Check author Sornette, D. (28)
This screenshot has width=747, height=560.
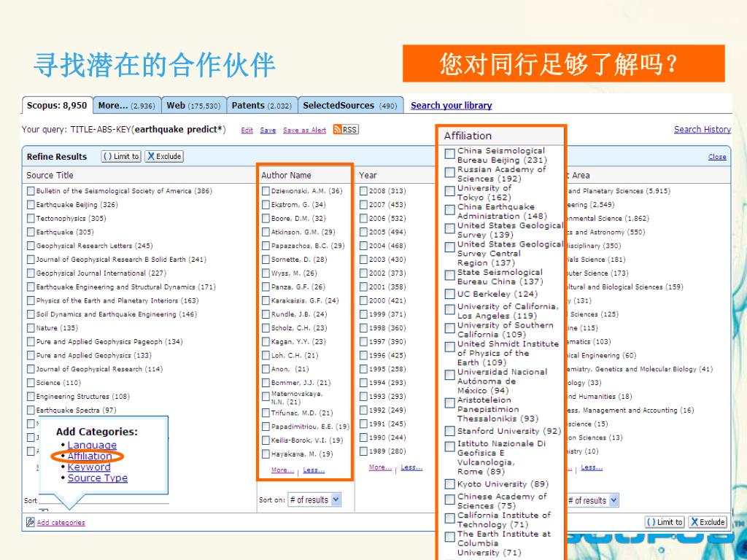coord(266,260)
